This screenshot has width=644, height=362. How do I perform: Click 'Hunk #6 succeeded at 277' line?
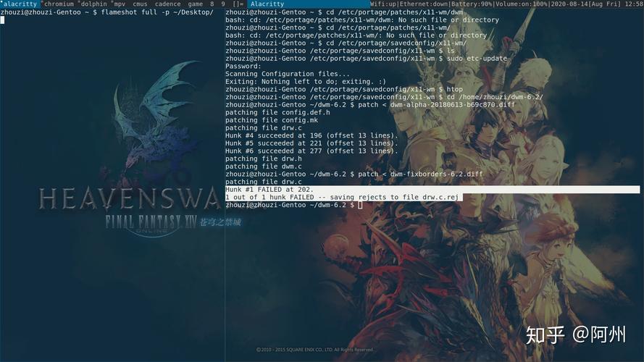pyautogui.click(x=311, y=151)
